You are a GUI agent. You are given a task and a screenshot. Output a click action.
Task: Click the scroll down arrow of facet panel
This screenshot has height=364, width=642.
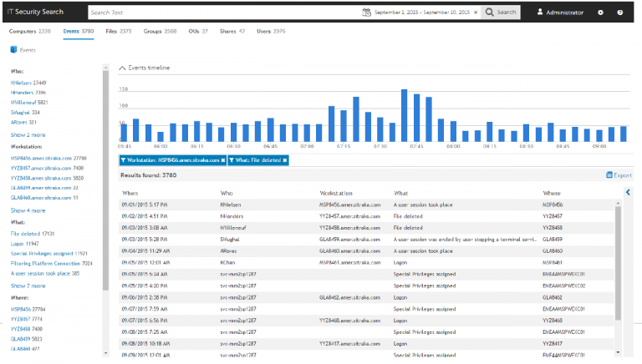pyautogui.click(x=105, y=353)
